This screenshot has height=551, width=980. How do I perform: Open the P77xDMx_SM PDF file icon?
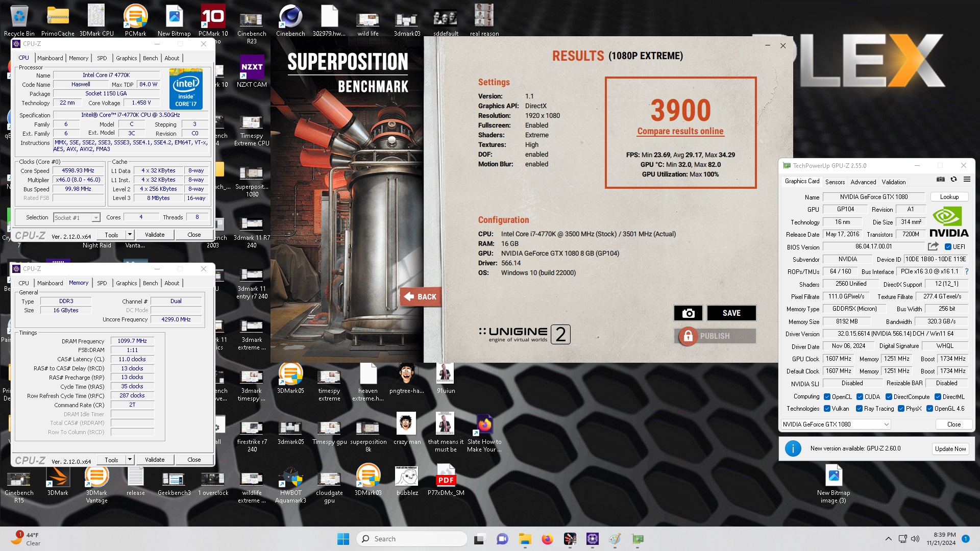(446, 481)
